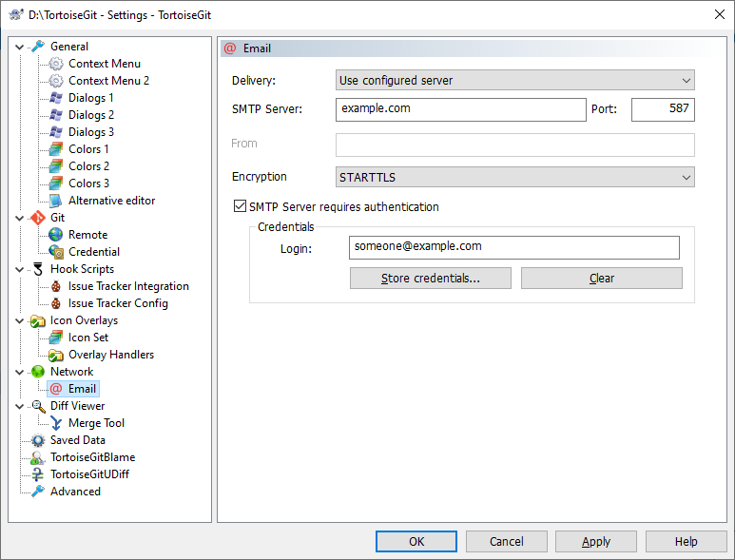Viewport: 735px width, 560px height.
Task: Click the Diff Viewer magnifier icon
Action: 38,406
